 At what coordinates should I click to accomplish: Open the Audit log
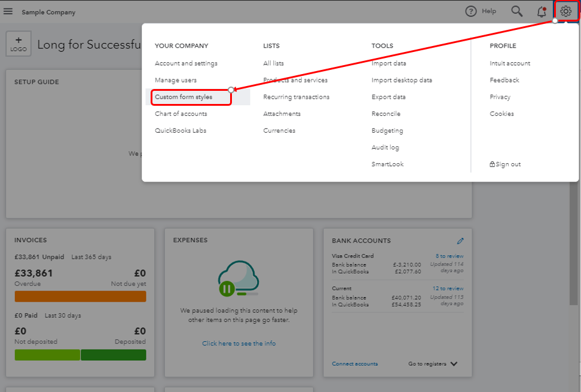click(x=386, y=148)
